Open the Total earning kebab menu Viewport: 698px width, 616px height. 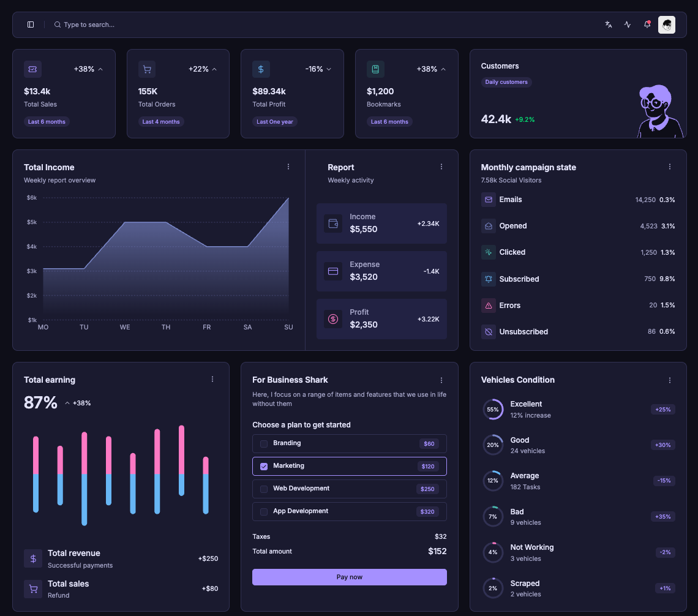click(212, 379)
